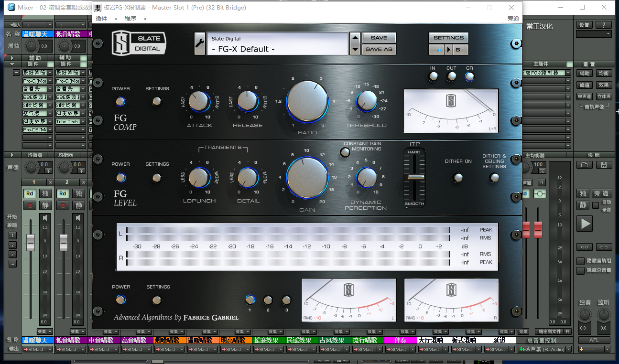This screenshot has width=619, height=364.
Task: Open the dropdown below 设置 button
Action: coord(594,34)
